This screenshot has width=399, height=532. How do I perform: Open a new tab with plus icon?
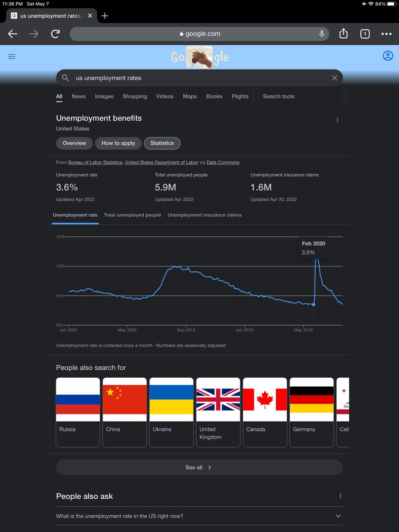105,16
